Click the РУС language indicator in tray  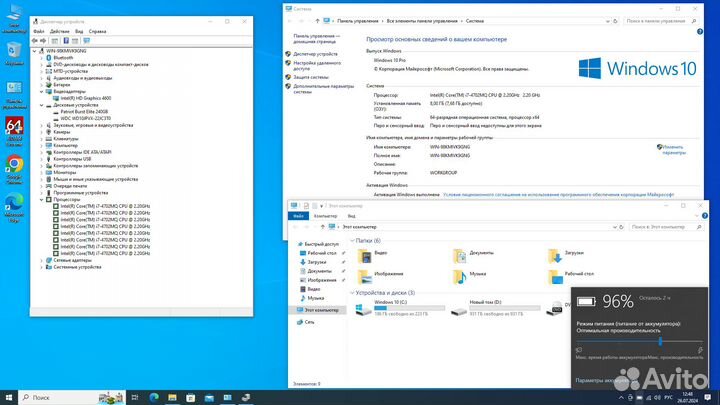669,398
